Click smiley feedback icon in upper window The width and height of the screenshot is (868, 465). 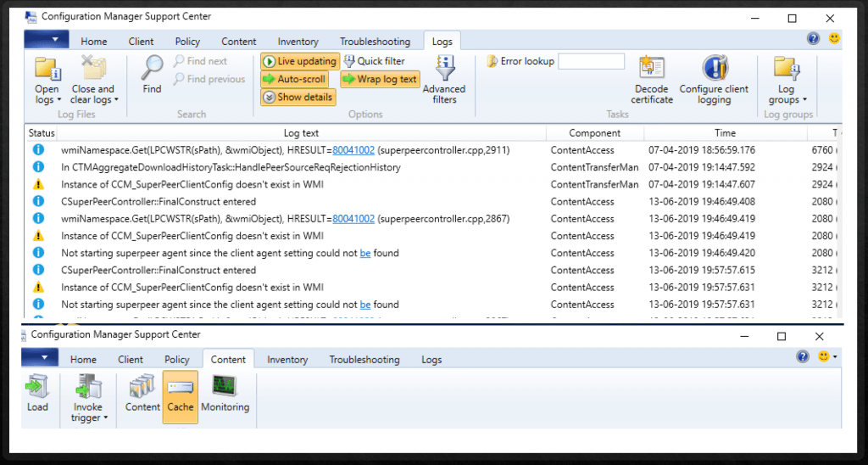[834, 38]
